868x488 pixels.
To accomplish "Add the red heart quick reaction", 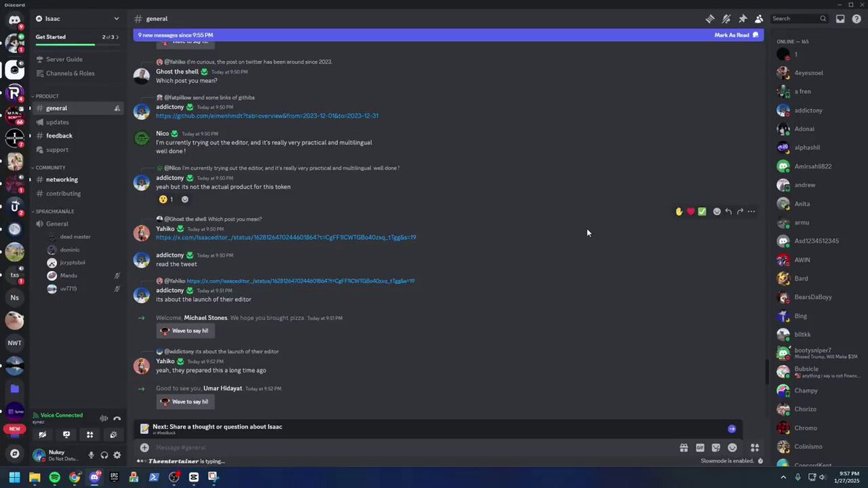I will (x=691, y=212).
